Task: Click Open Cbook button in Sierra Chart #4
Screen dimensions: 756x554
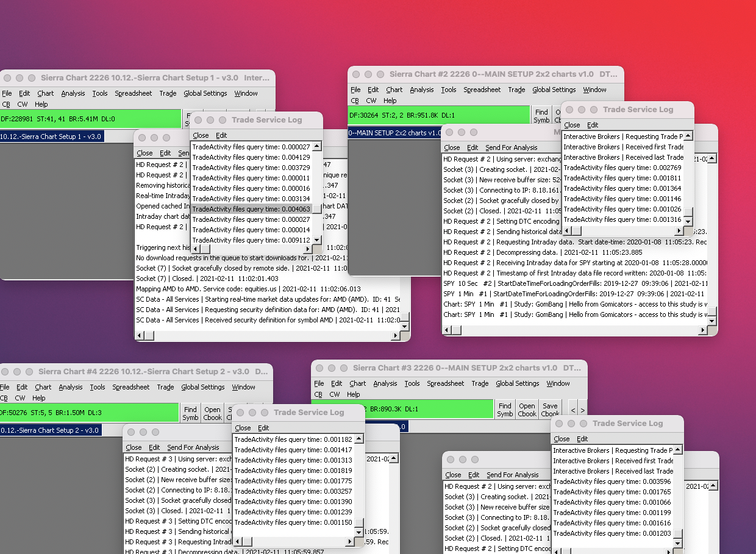Action: click(x=213, y=413)
